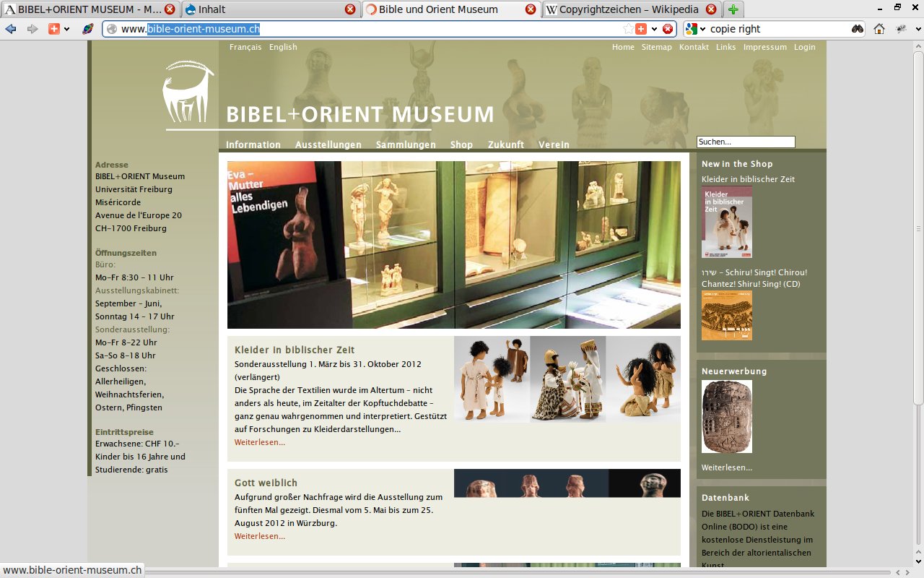The image size is (924, 578).
Task: Click the Google search engine icon
Action: [x=692, y=29]
